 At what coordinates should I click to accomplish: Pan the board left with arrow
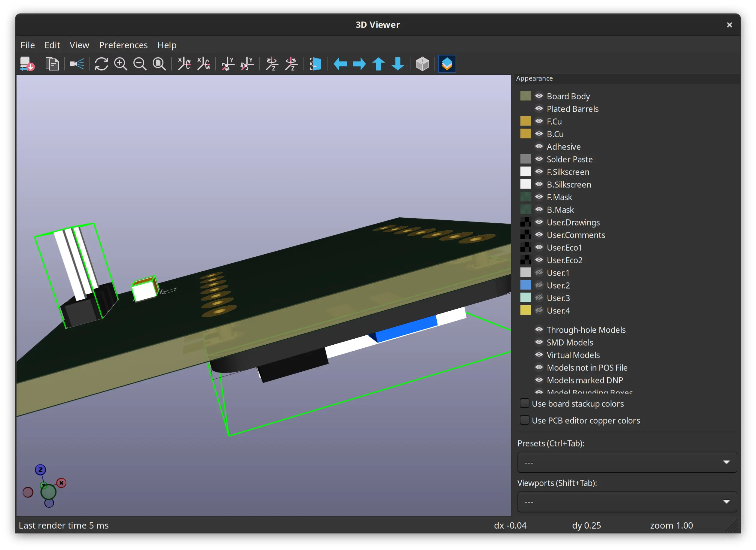pos(340,64)
